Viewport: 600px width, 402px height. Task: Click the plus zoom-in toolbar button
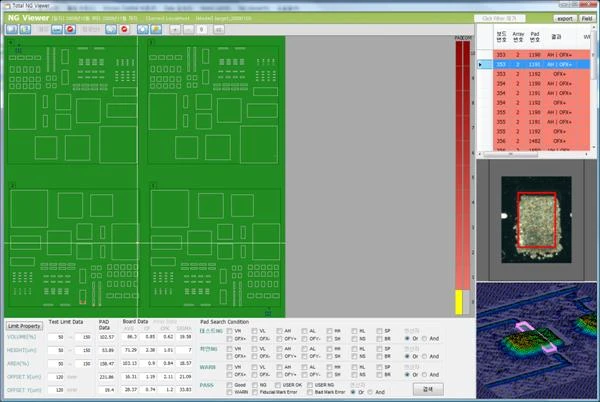(175, 29)
